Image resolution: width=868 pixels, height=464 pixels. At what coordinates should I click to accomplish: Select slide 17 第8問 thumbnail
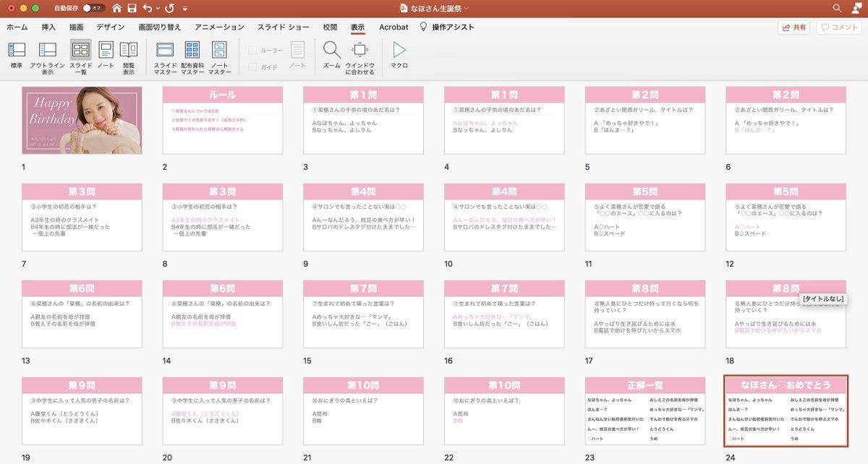coord(645,314)
